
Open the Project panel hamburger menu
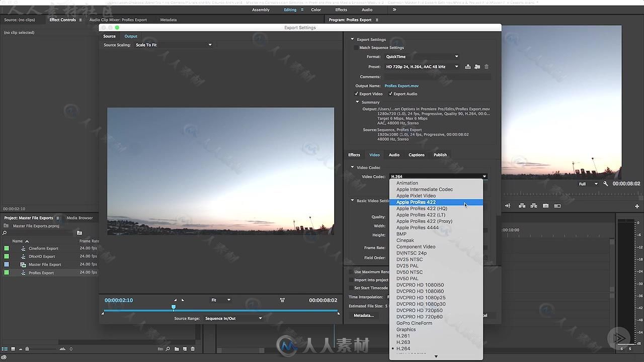click(x=57, y=218)
